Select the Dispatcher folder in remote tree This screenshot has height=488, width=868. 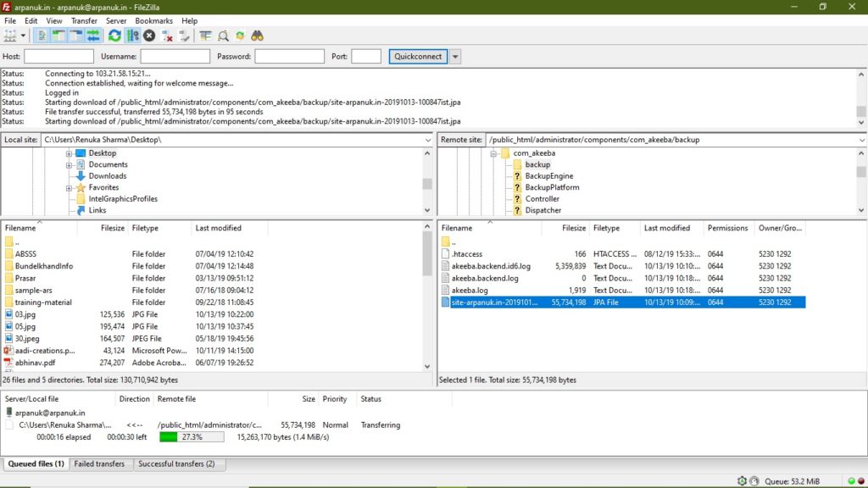(543, 210)
